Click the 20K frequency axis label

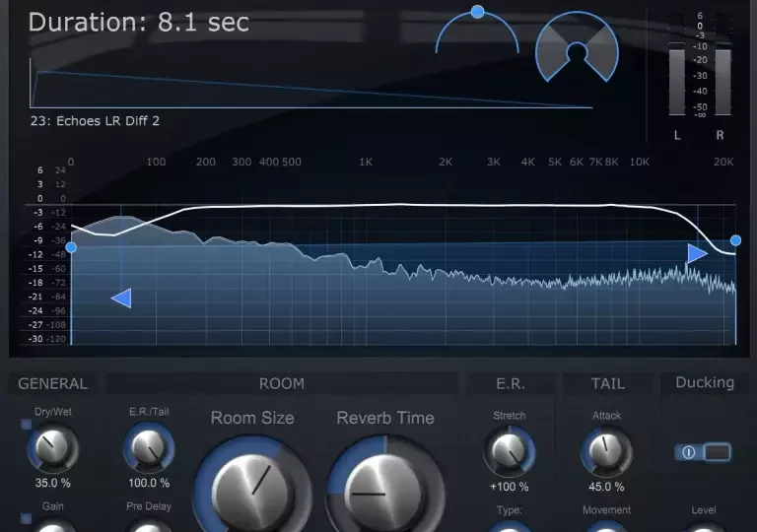pyautogui.click(x=723, y=162)
